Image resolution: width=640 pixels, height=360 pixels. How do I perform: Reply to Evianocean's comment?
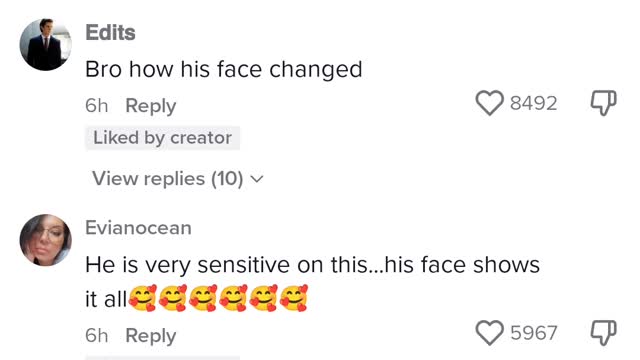pos(151,336)
